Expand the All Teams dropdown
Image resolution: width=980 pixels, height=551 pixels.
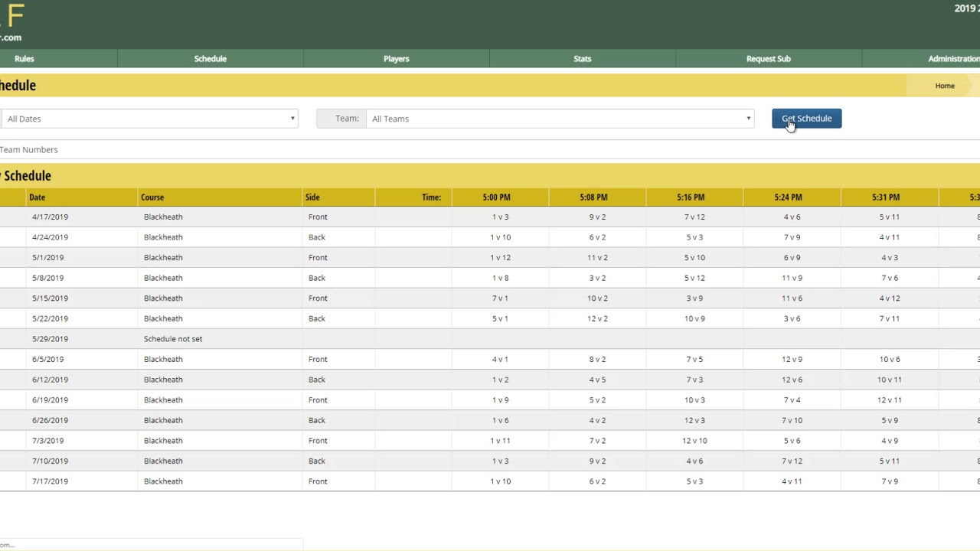560,119
